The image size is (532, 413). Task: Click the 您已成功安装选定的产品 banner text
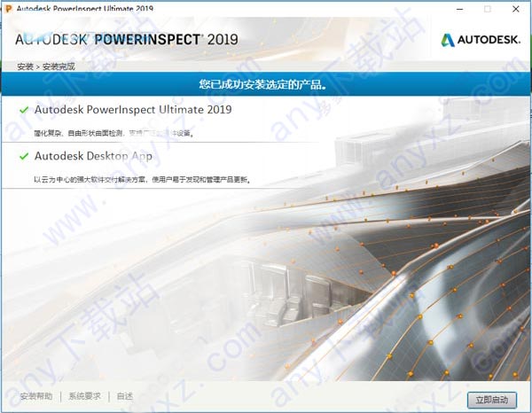click(x=263, y=84)
